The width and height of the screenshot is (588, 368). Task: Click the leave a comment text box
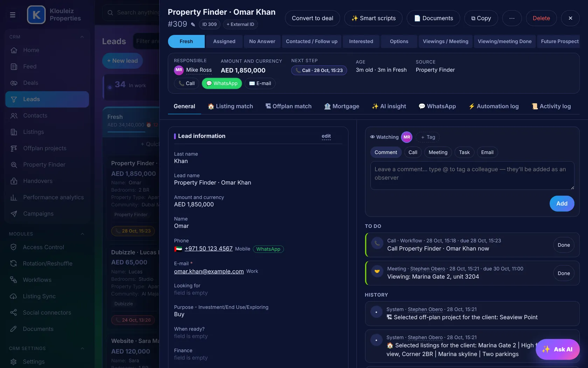(472, 176)
